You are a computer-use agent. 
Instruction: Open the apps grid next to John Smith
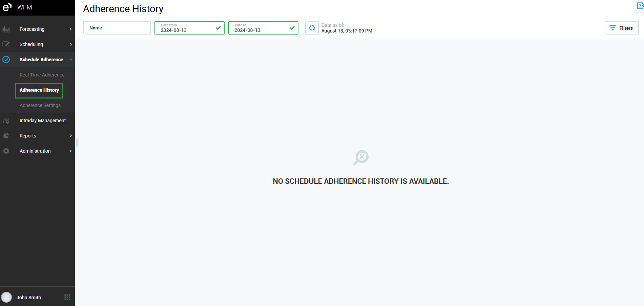point(67,297)
